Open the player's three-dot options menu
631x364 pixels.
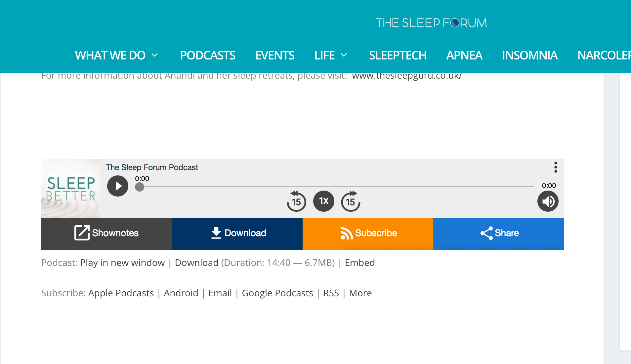pyautogui.click(x=556, y=167)
